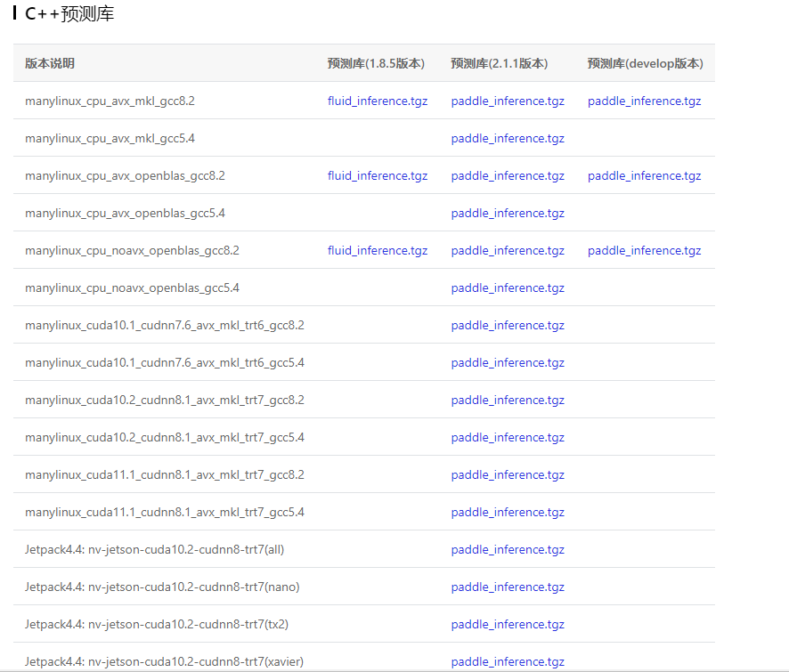The width and height of the screenshot is (789, 672).
Task: Download develop paddle_inference.tgz for manylinux_cpu_noavx_openblas_gcc8.2
Action: tap(644, 250)
